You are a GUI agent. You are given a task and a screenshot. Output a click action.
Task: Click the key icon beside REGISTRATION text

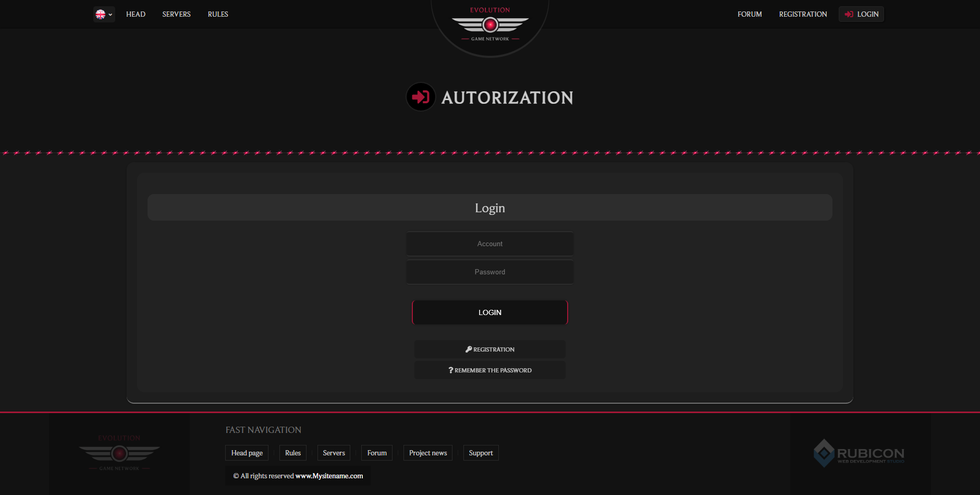[468, 349]
